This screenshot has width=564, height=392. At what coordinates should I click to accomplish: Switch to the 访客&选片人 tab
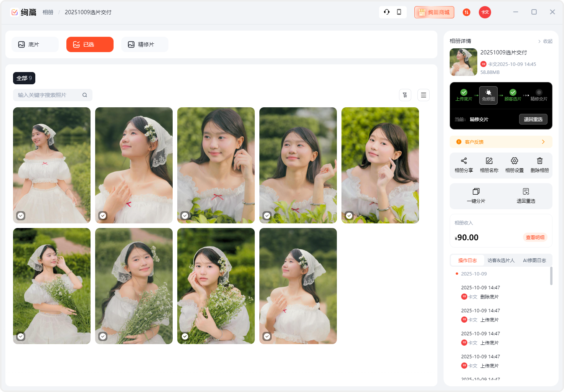(501, 260)
